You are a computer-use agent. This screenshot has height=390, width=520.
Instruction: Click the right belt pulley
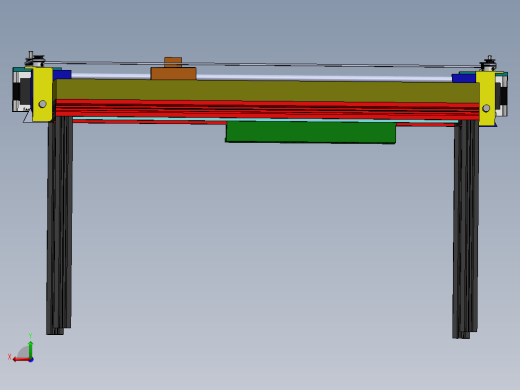tap(488, 64)
